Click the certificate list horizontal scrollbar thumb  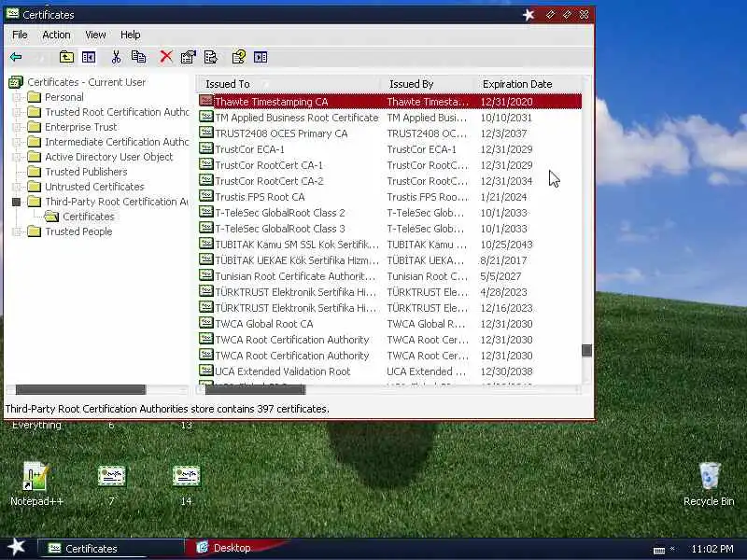tap(255, 389)
